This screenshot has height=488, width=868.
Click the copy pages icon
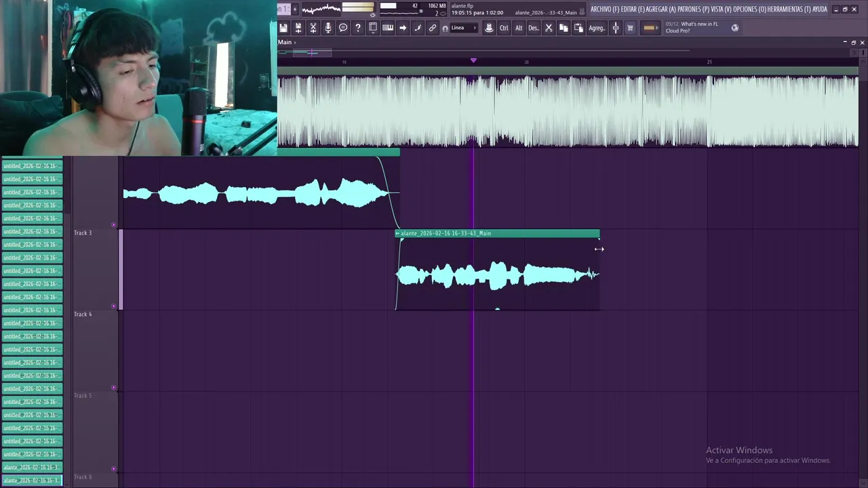point(564,28)
